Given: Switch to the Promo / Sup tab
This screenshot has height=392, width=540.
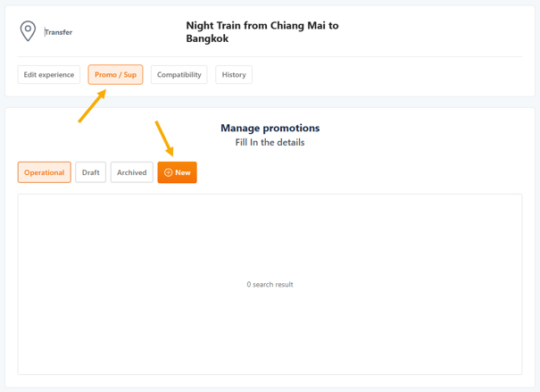Looking at the screenshot, I should point(115,75).
